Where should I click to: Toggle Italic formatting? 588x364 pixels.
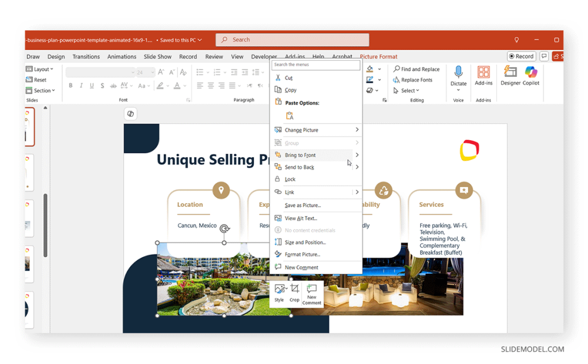point(82,86)
